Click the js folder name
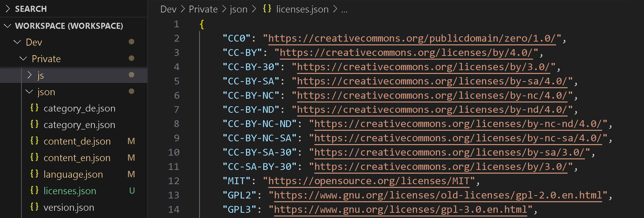This screenshot has width=644, height=218. coord(41,75)
